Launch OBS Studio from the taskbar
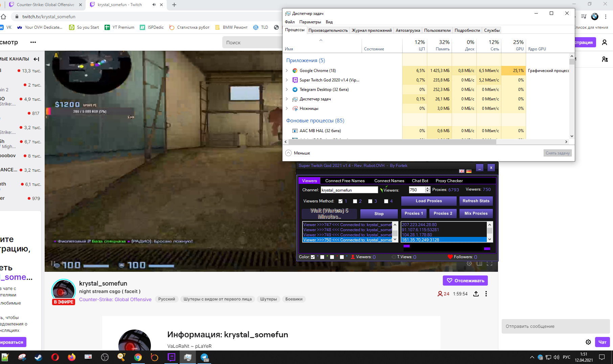The height and width of the screenshot is (364, 613). coord(105,357)
